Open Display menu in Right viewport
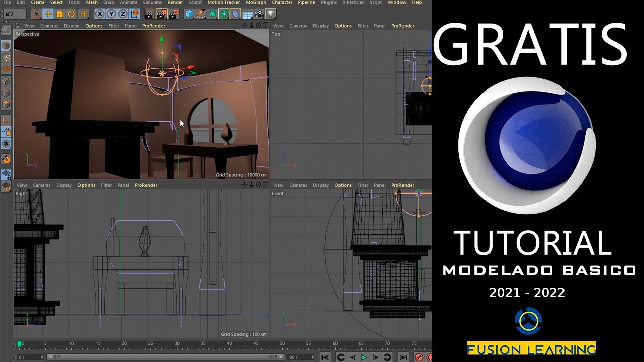The width and height of the screenshot is (644, 362). tap(64, 185)
